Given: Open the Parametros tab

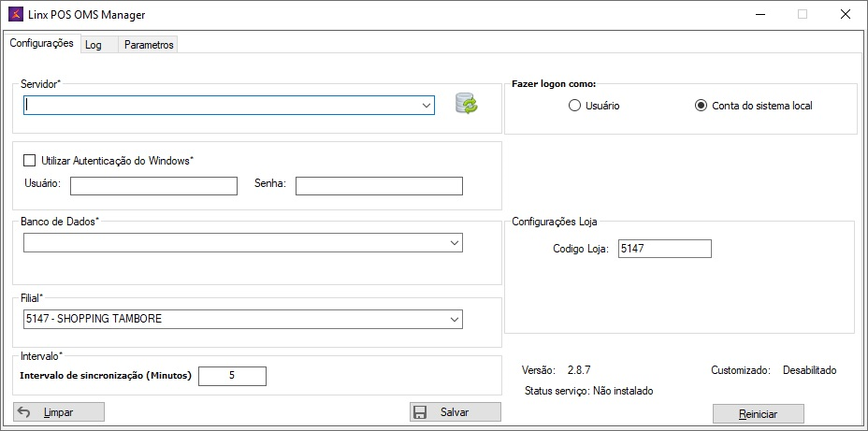Looking at the screenshot, I should [149, 45].
